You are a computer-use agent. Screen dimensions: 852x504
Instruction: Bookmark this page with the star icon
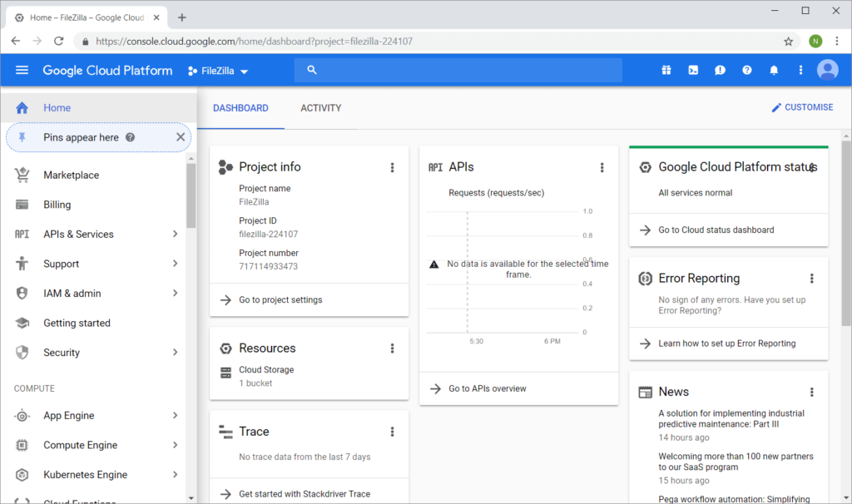(x=789, y=42)
